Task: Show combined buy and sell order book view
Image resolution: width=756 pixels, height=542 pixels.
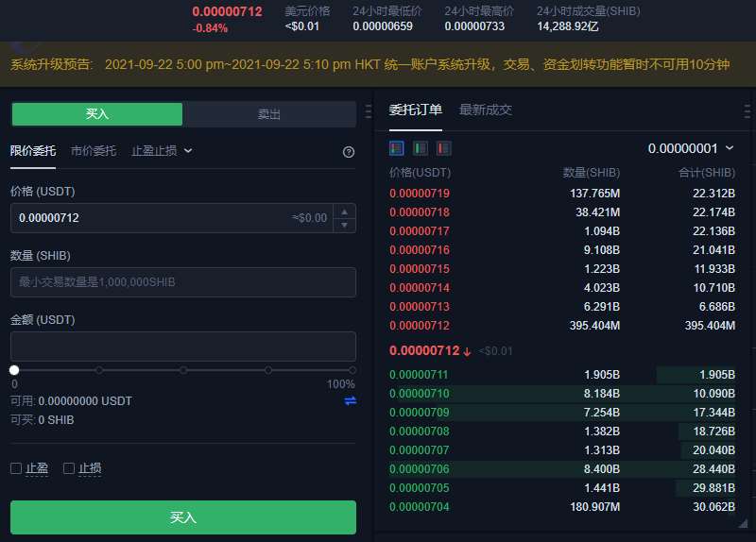Action: pyautogui.click(x=397, y=148)
